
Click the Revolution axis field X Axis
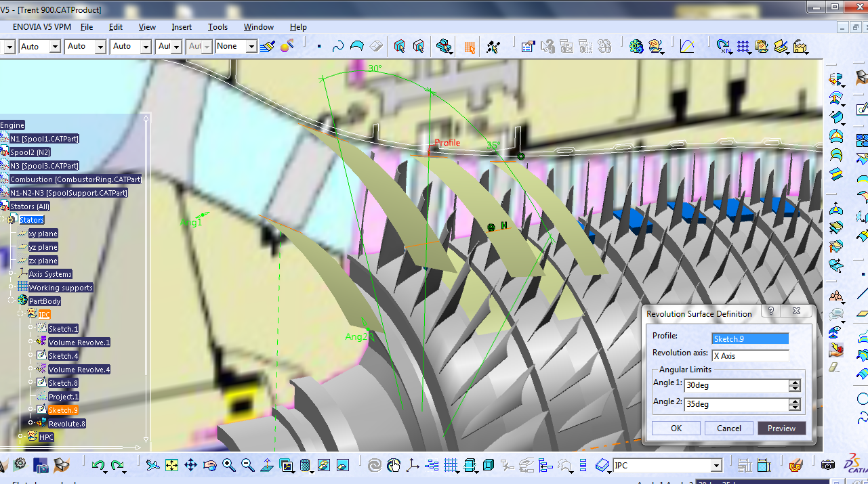[x=750, y=355]
